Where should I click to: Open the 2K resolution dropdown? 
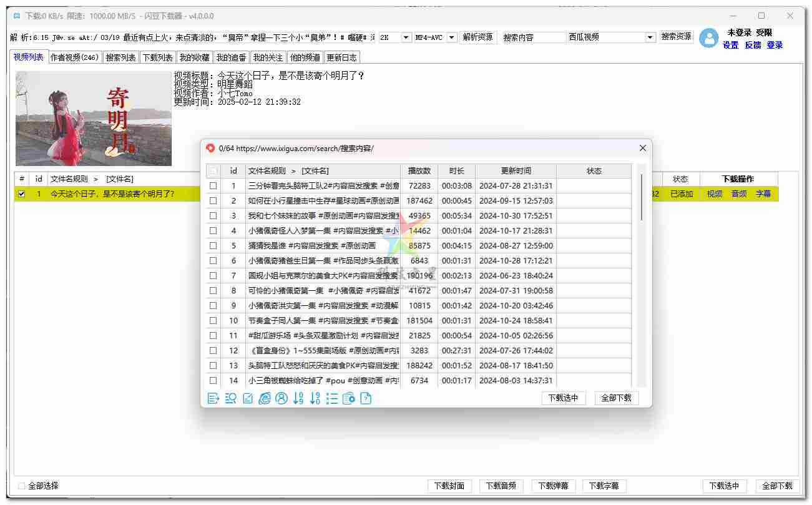coord(406,37)
